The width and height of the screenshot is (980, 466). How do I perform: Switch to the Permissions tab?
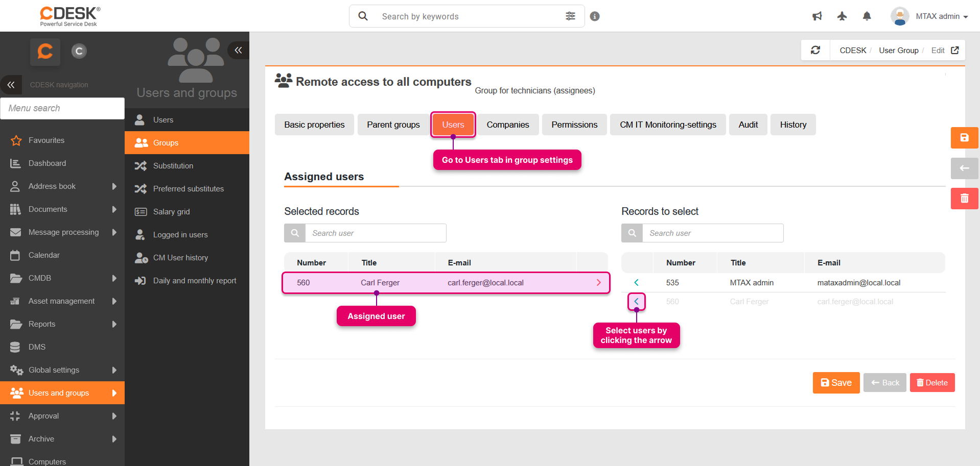[574, 125]
